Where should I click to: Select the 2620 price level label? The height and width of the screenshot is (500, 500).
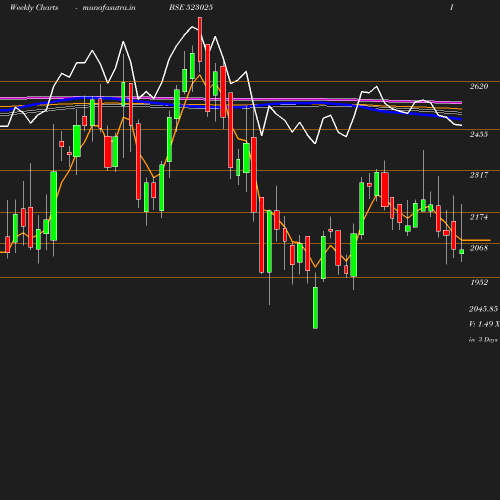479,86
